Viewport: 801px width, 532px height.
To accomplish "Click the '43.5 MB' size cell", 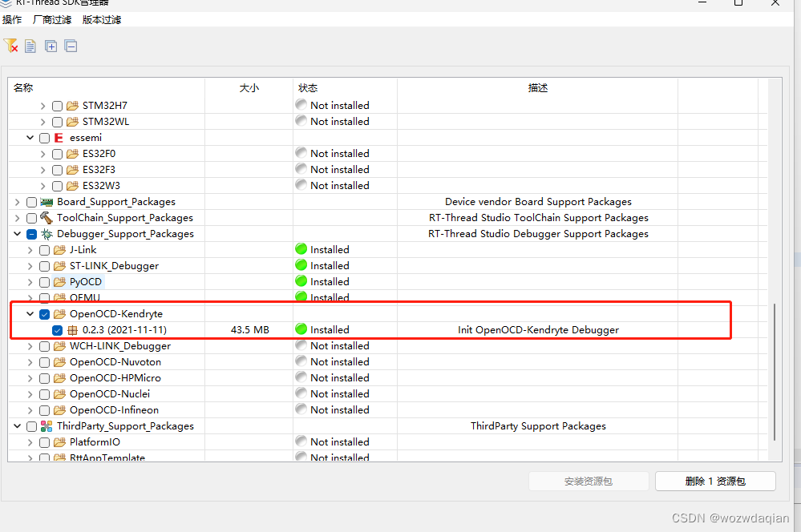I will click(250, 330).
